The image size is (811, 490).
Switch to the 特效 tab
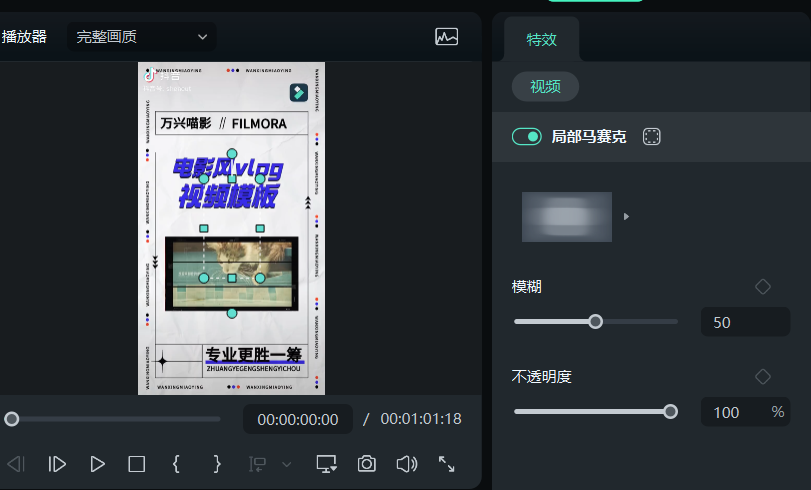coord(542,39)
